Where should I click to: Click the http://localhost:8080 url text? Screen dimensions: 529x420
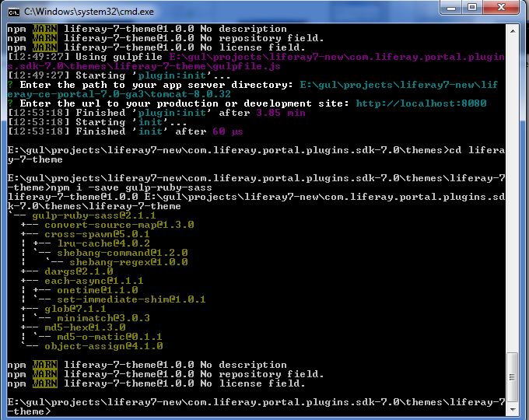pyautogui.click(x=421, y=103)
